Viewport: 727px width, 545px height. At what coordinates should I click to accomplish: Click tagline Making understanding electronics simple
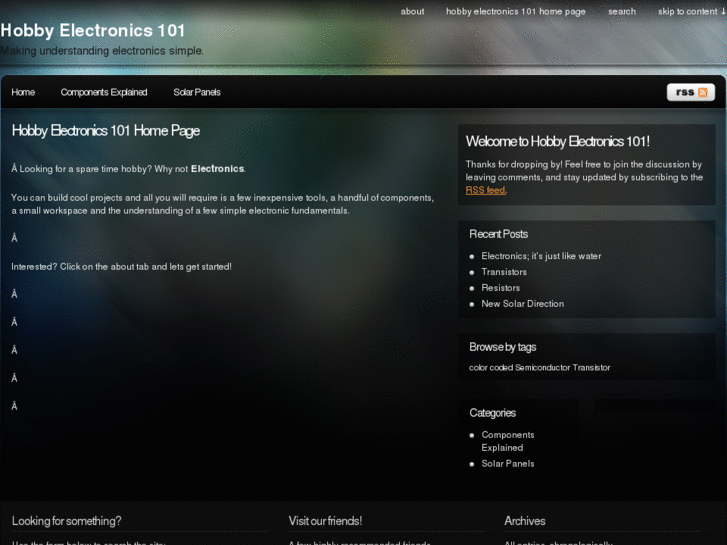click(102, 51)
